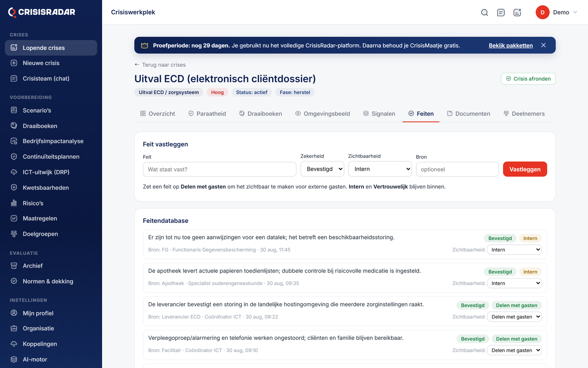Image resolution: width=588 pixels, height=368 pixels.
Task: Open Kwetsbaarheden shield icon
Action: point(14,188)
